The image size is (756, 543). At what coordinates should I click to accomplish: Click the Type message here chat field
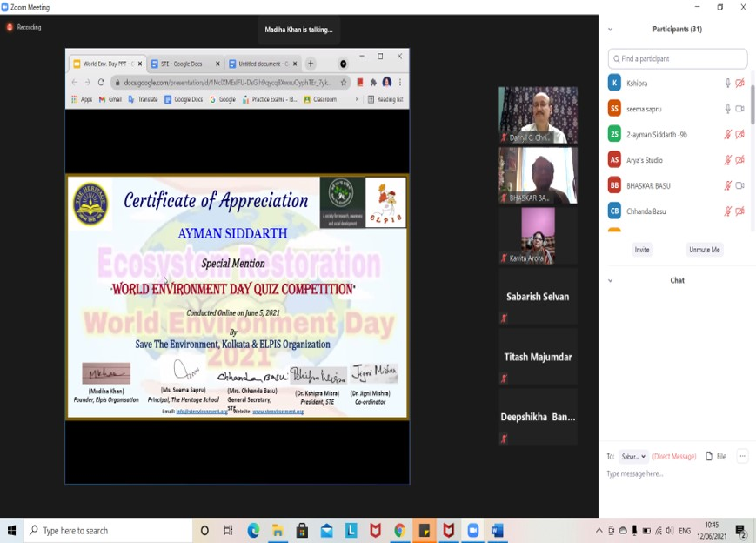point(678,474)
